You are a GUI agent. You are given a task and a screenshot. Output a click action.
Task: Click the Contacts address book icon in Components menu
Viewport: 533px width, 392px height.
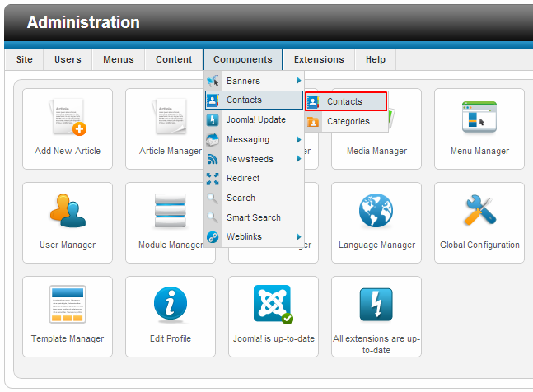point(213,100)
